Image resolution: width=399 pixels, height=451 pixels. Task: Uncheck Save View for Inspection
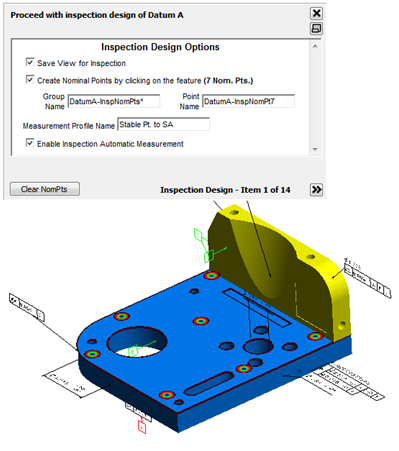click(x=30, y=62)
